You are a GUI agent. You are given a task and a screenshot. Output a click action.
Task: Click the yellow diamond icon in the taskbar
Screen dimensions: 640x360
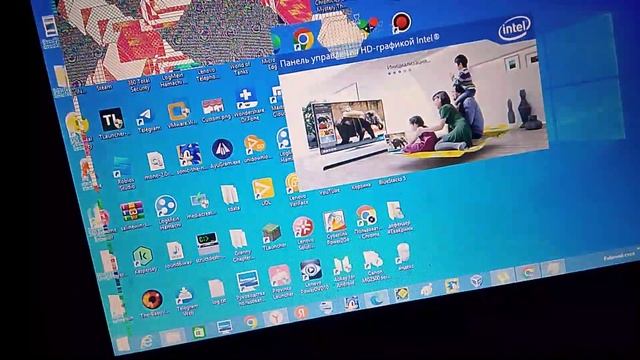click(401, 294)
